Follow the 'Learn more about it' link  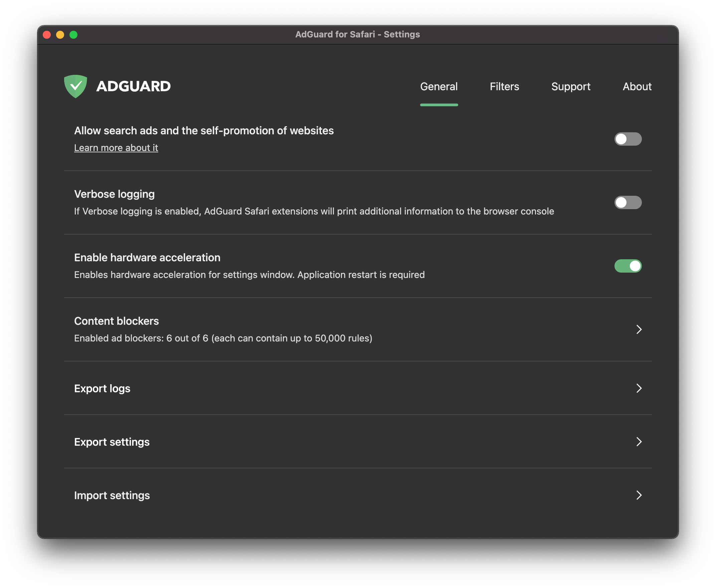pyautogui.click(x=116, y=148)
